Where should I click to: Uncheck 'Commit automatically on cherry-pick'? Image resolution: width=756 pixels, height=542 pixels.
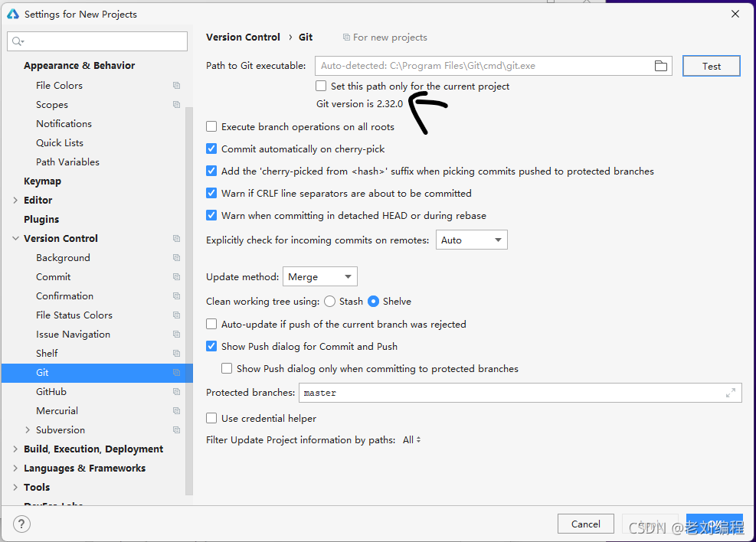point(211,149)
